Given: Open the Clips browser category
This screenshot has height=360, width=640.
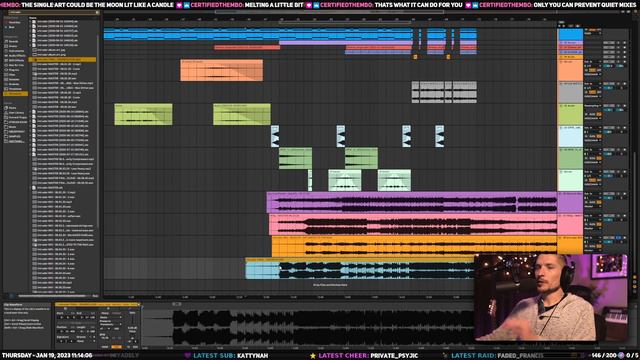Looking at the screenshot, I should tap(12, 75).
